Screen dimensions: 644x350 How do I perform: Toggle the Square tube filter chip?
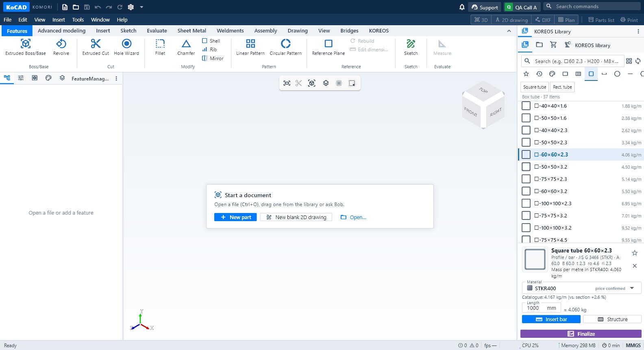[x=535, y=87]
